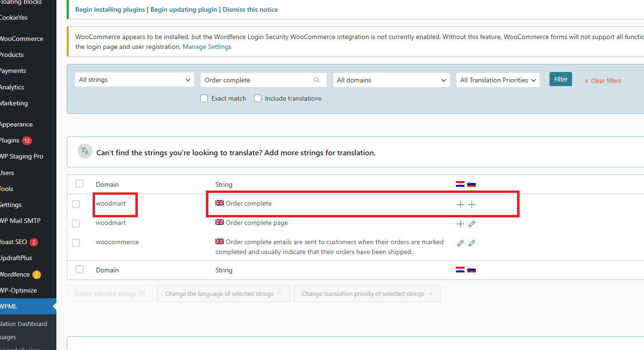Click "Begin installing plugins" link
This screenshot has width=644, height=350.
110,9
